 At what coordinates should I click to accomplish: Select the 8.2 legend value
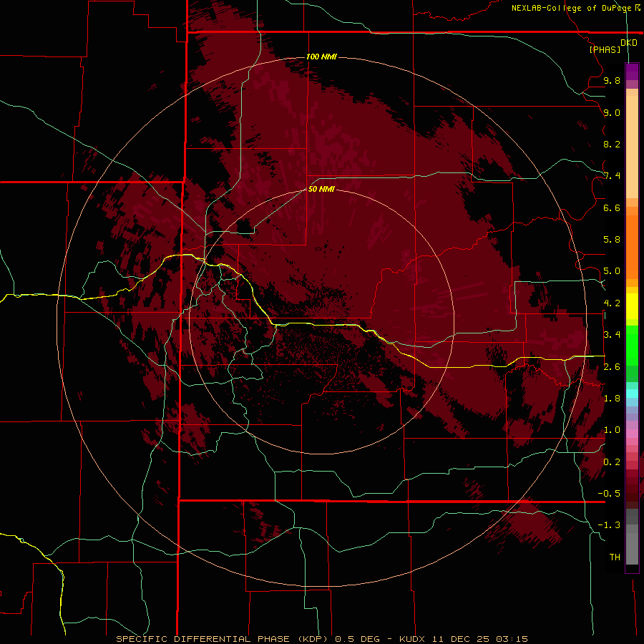pos(612,144)
